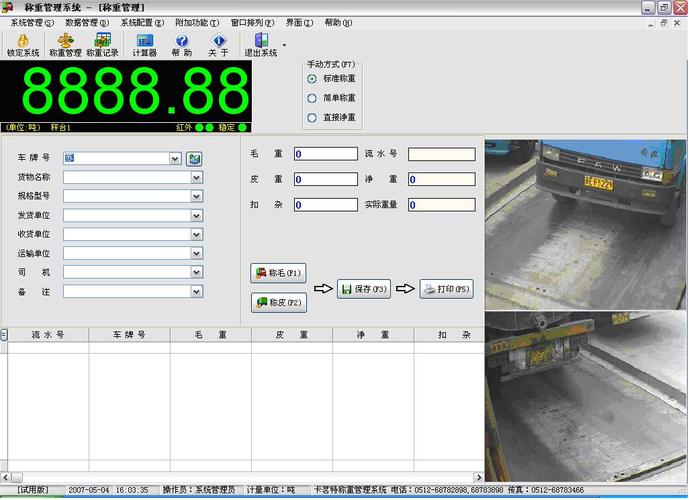
Task: Open the 系统管理 menu
Action: click(x=32, y=22)
